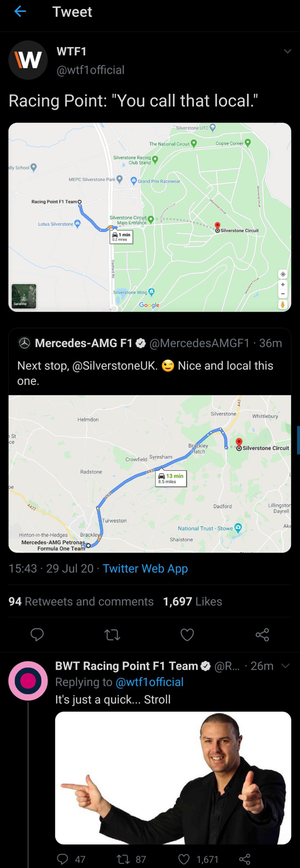
Task: Retweet the WTF1 tweet
Action: (112, 635)
